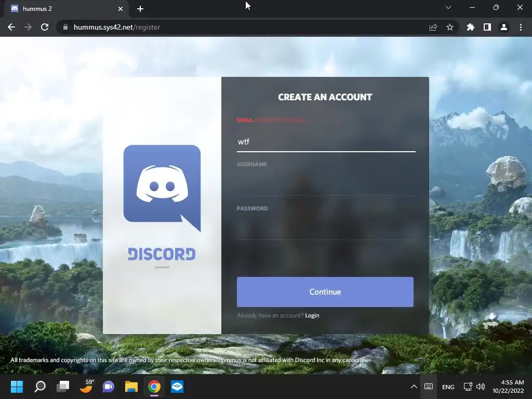Click the PASSWORD label

pyautogui.click(x=252, y=208)
